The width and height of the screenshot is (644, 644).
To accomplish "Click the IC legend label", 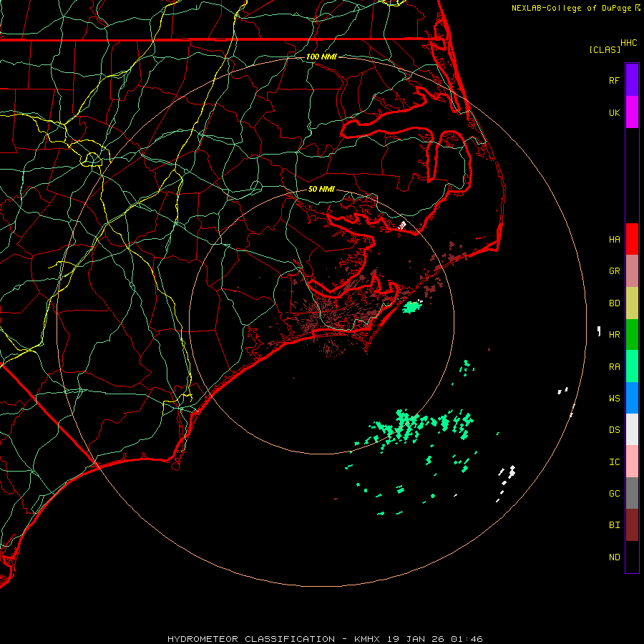I will tap(614, 462).
